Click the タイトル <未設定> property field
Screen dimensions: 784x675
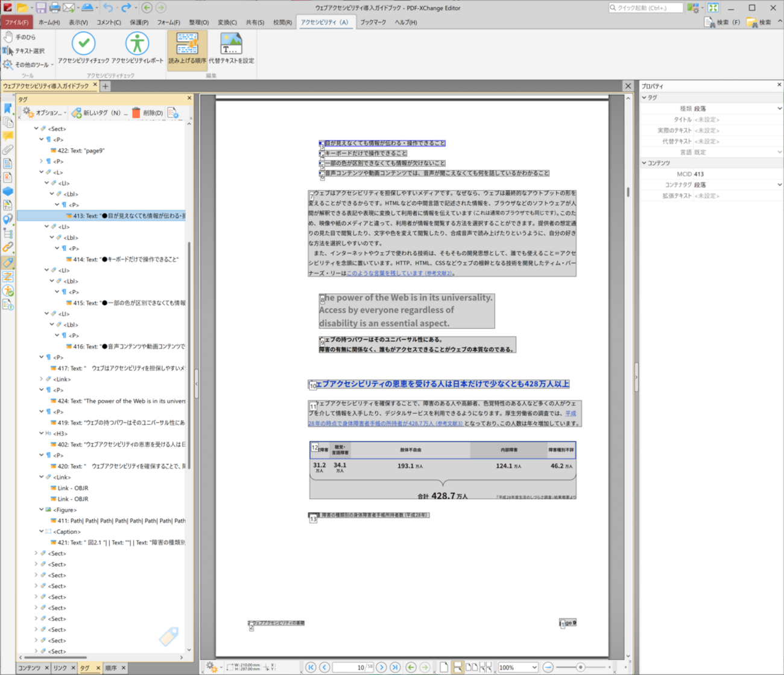pyautogui.click(x=737, y=119)
